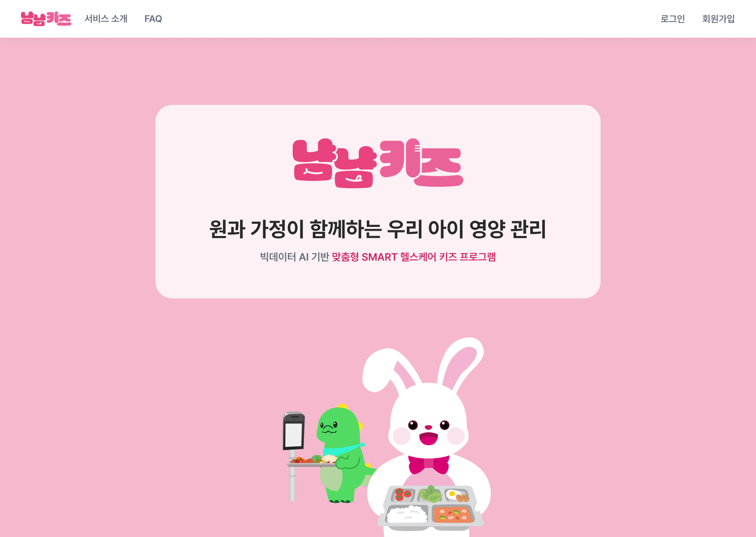This screenshot has width=756, height=537.
Task: Open the FAQ menu item
Action: point(153,19)
